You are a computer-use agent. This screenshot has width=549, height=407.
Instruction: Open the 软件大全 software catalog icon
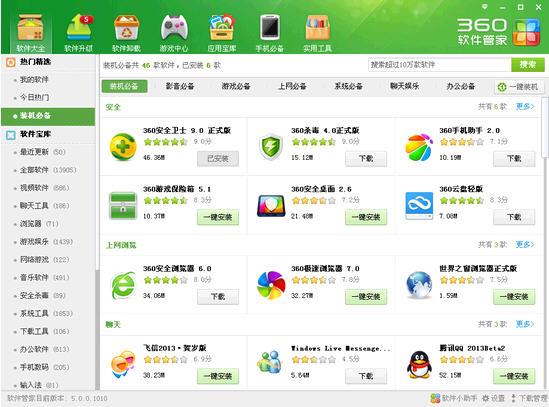click(31, 33)
